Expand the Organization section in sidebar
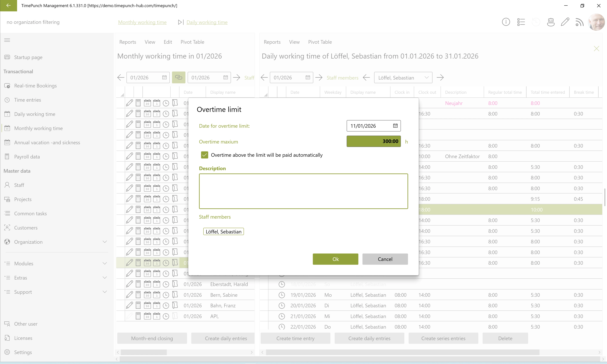Viewport: 607px width, 364px height. pyautogui.click(x=105, y=242)
